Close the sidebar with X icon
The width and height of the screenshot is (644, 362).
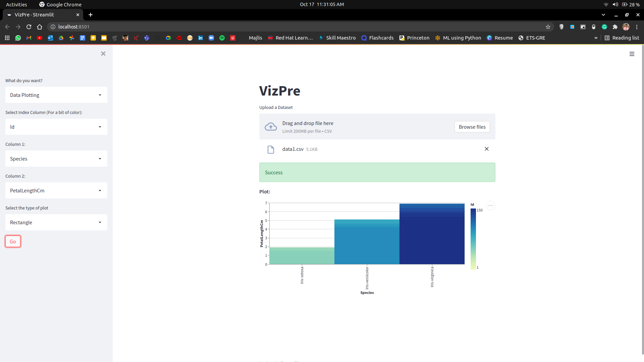pos(103,54)
